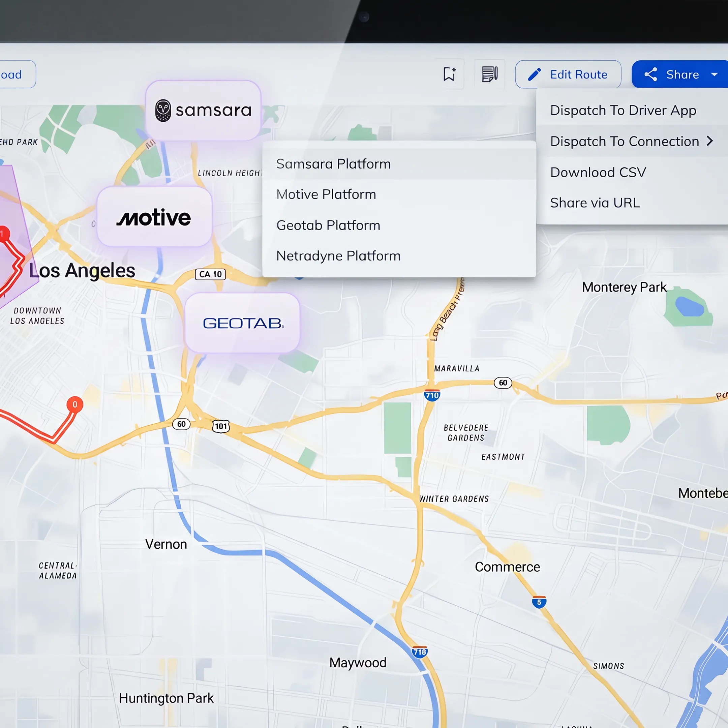Select Dispatch To Driver App

point(632,110)
